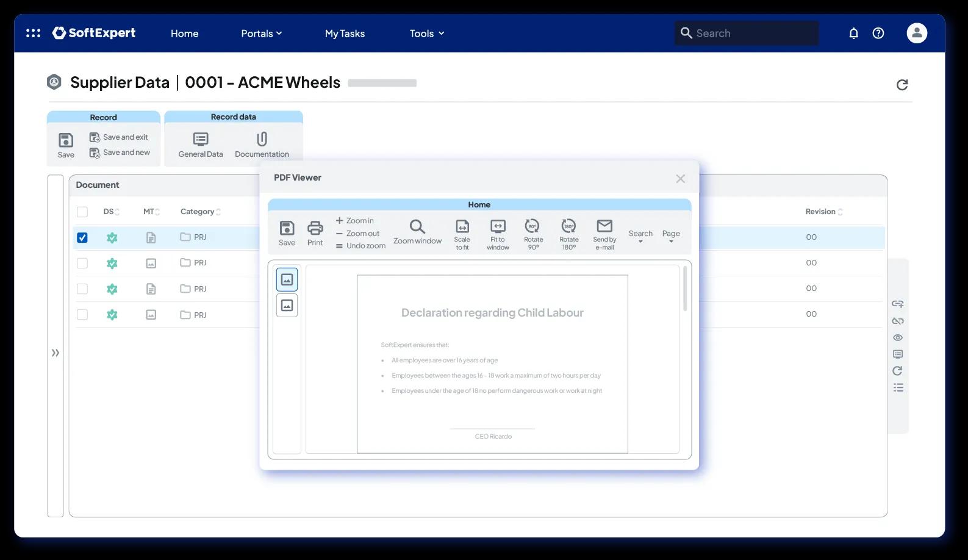
Task: Zoom in on the PDF
Action: [355, 221]
